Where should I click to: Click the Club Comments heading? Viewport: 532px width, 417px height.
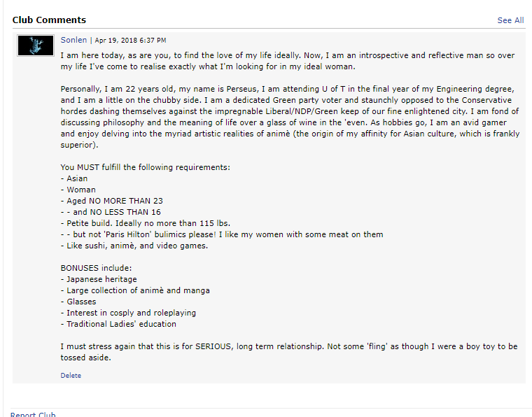coord(49,20)
